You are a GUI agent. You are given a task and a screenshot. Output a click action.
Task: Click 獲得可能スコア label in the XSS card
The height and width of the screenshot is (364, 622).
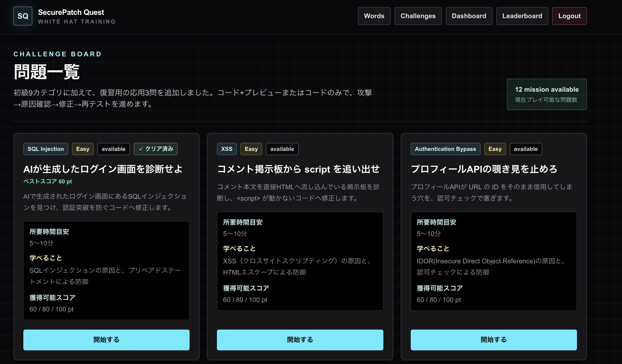point(246,288)
